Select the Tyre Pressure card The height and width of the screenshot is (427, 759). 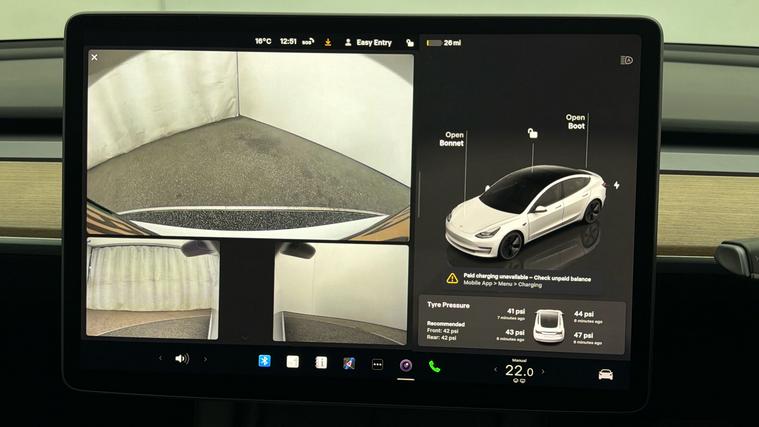pyautogui.click(x=522, y=326)
